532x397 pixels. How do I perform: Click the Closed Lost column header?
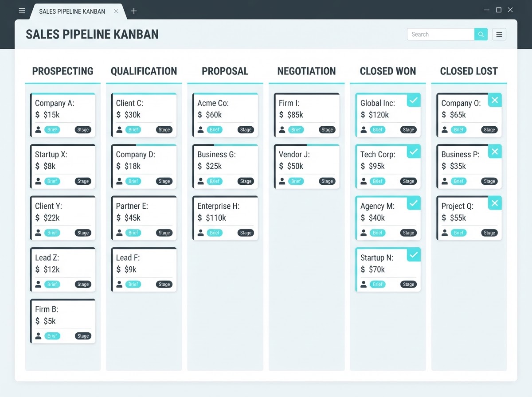(x=469, y=71)
